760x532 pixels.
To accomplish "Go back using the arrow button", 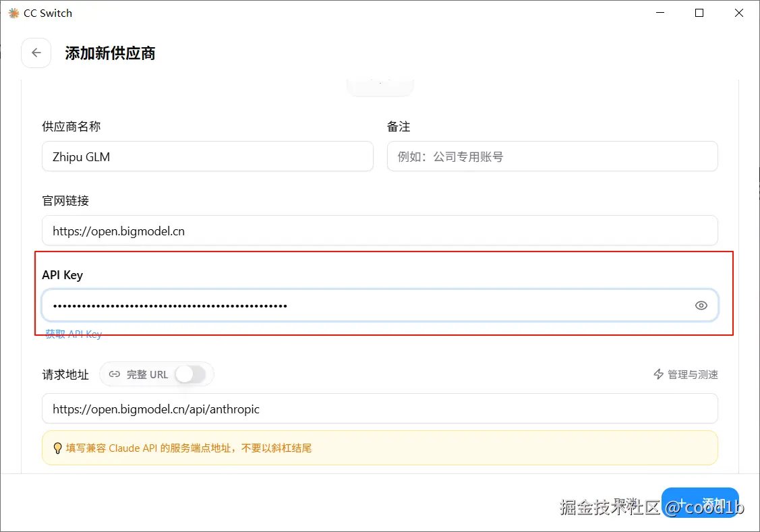I will point(36,53).
